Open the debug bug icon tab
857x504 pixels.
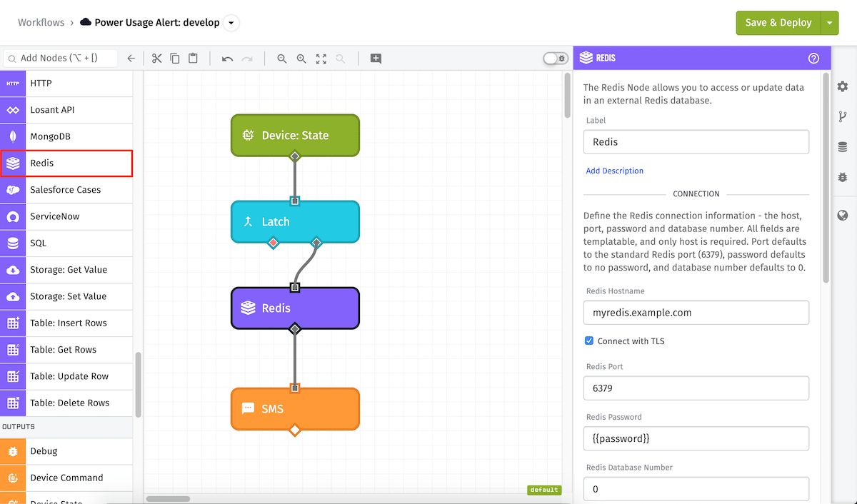(843, 177)
